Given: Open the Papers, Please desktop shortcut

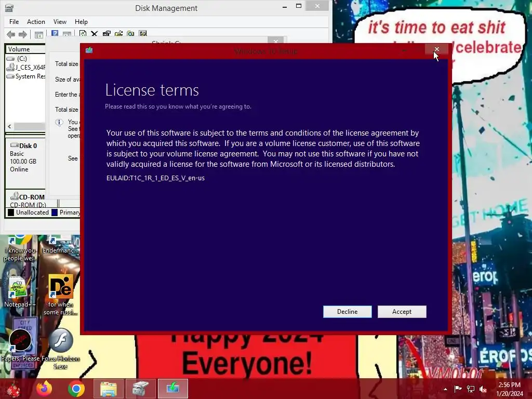Looking at the screenshot, I should 20,345.
